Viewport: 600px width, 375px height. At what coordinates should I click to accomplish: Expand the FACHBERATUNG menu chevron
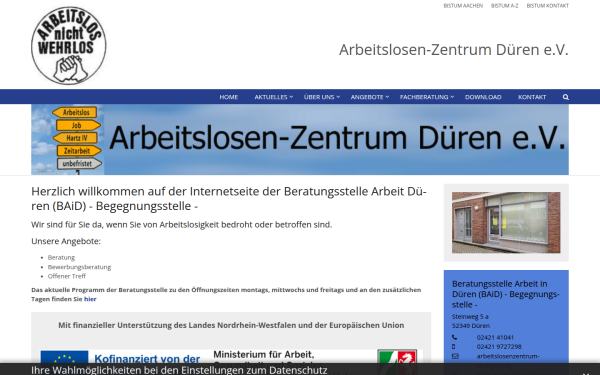[x=452, y=97]
